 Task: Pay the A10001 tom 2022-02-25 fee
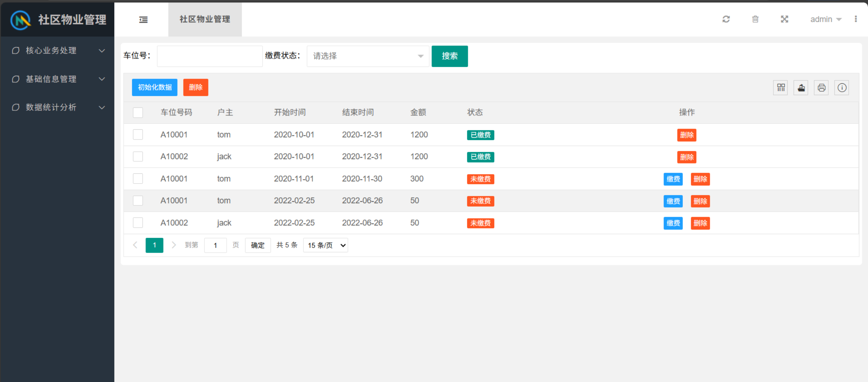673,201
